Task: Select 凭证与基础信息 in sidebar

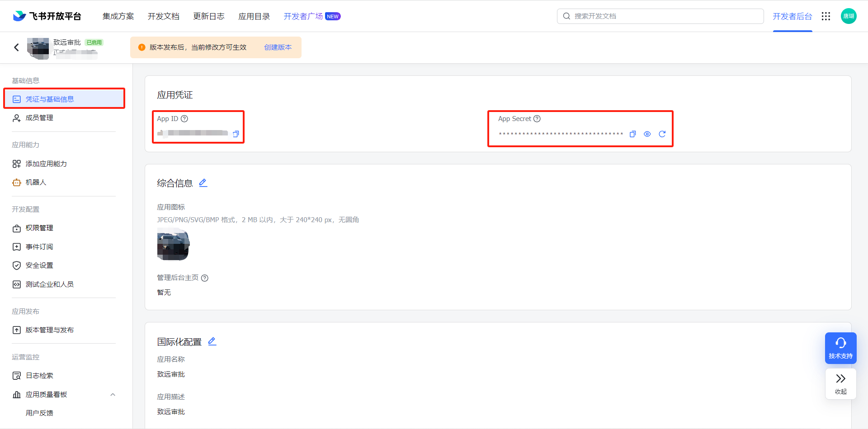Action: (x=64, y=99)
